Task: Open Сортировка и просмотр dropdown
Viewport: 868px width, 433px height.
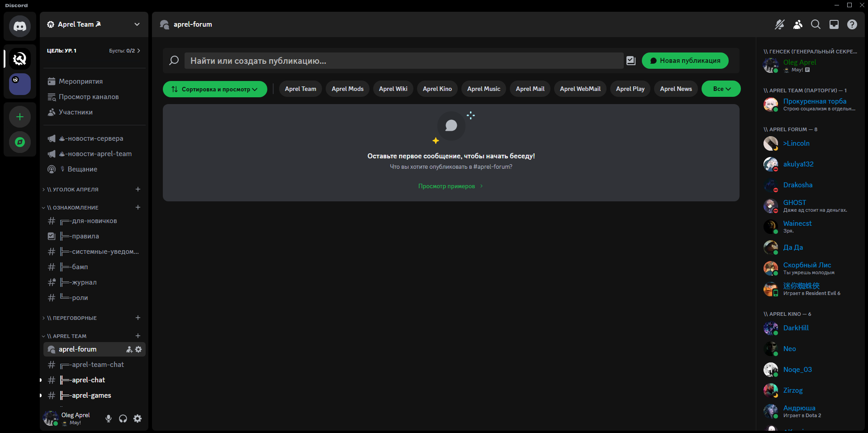Action: coord(215,89)
